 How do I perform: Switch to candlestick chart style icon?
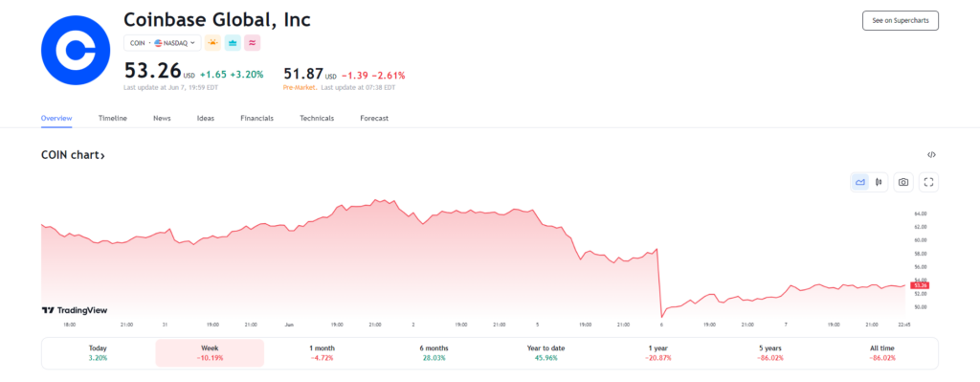point(879,182)
